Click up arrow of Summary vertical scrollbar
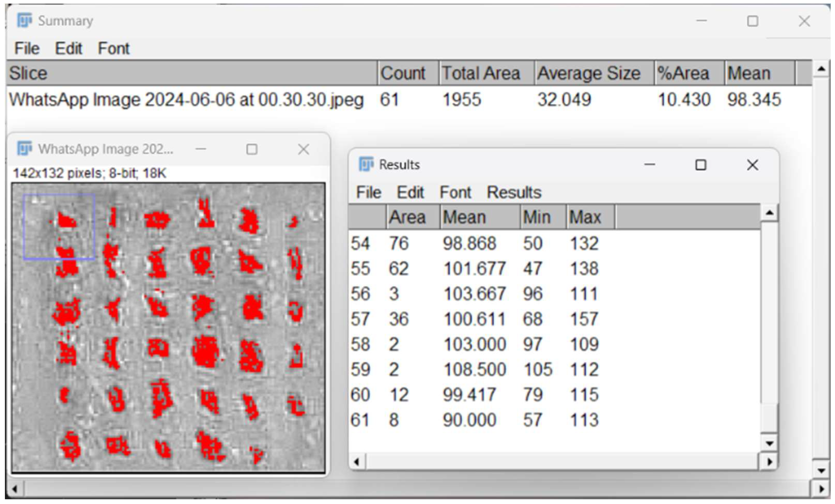Screen dimensions: 835x504 pyautogui.click(x=821, y=69)
